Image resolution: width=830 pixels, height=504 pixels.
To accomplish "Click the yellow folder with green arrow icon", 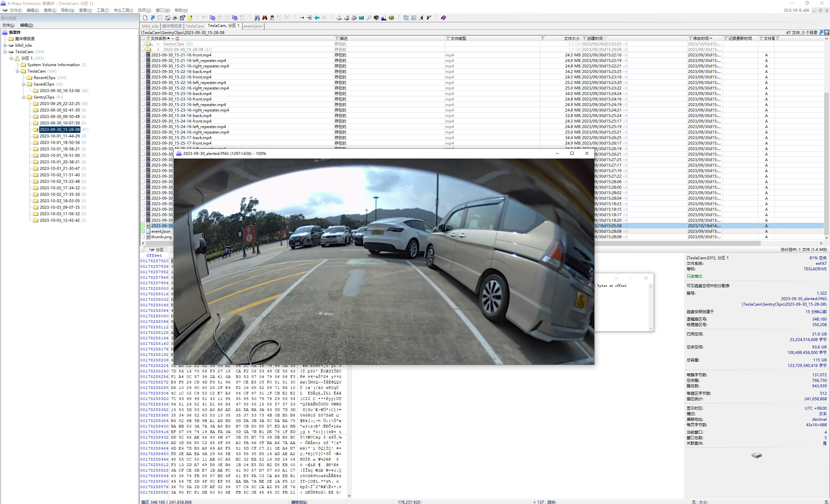I will [190, 18].
